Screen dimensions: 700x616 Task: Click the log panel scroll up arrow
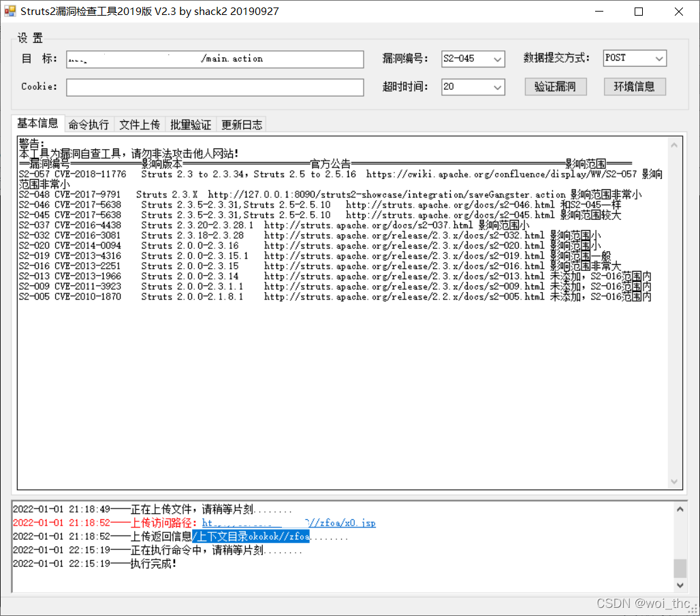tap(680, 509)
